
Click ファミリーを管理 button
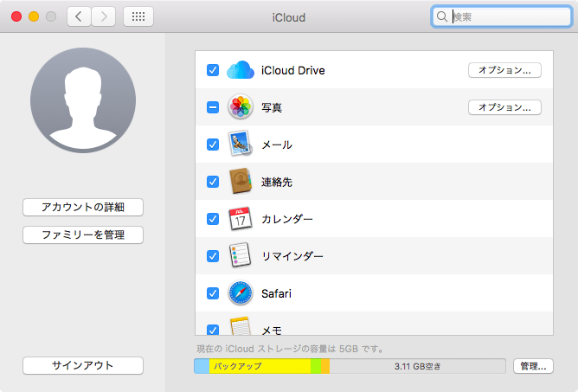pos(83,235)
